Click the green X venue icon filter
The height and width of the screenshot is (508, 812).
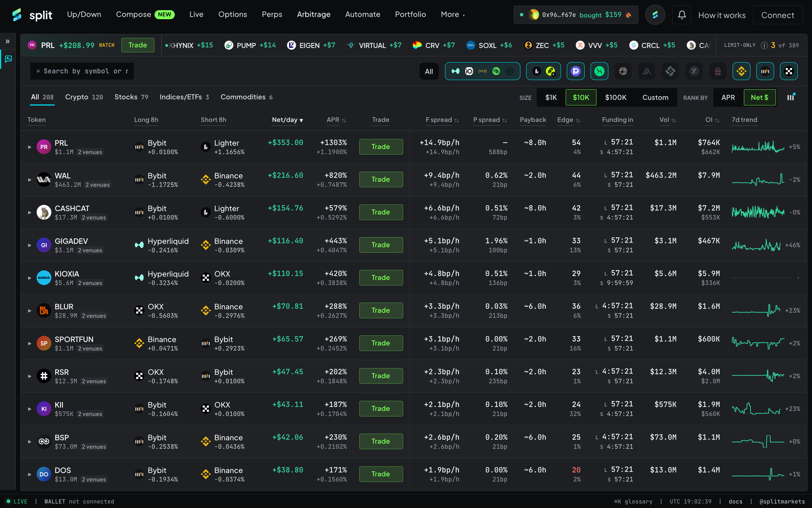tap(599, 71)
